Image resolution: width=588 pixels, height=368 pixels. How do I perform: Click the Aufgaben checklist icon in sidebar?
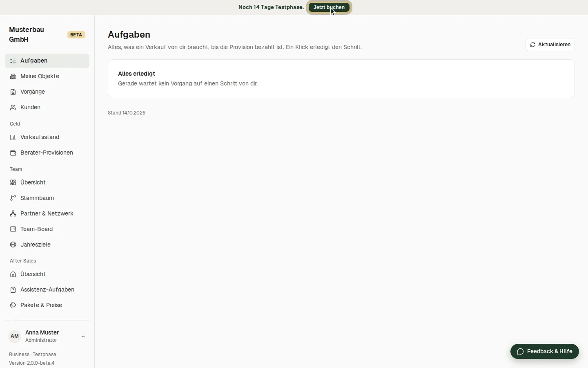13,61
